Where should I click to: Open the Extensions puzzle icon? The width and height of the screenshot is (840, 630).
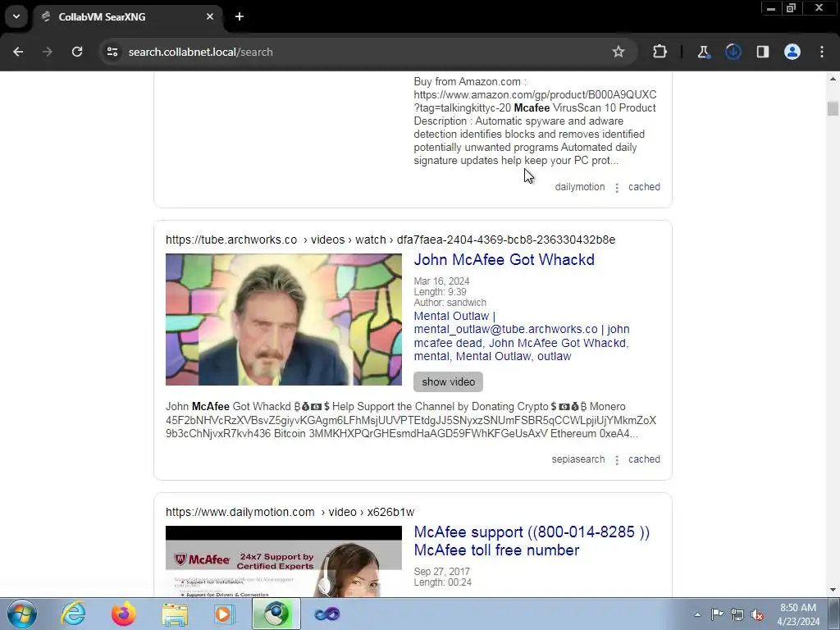tap(660, 52)
